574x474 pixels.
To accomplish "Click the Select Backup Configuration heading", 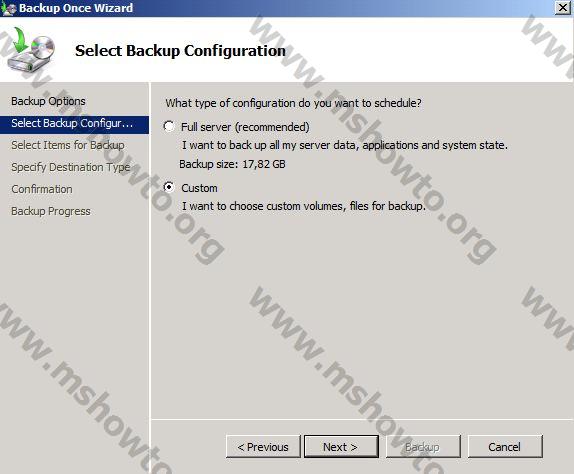I will point(180,51).
